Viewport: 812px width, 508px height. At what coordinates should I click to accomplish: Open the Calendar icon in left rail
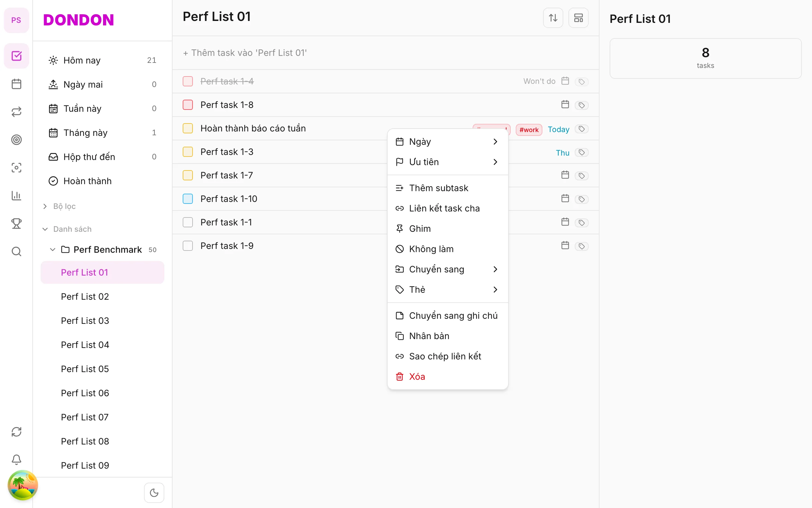16,84
